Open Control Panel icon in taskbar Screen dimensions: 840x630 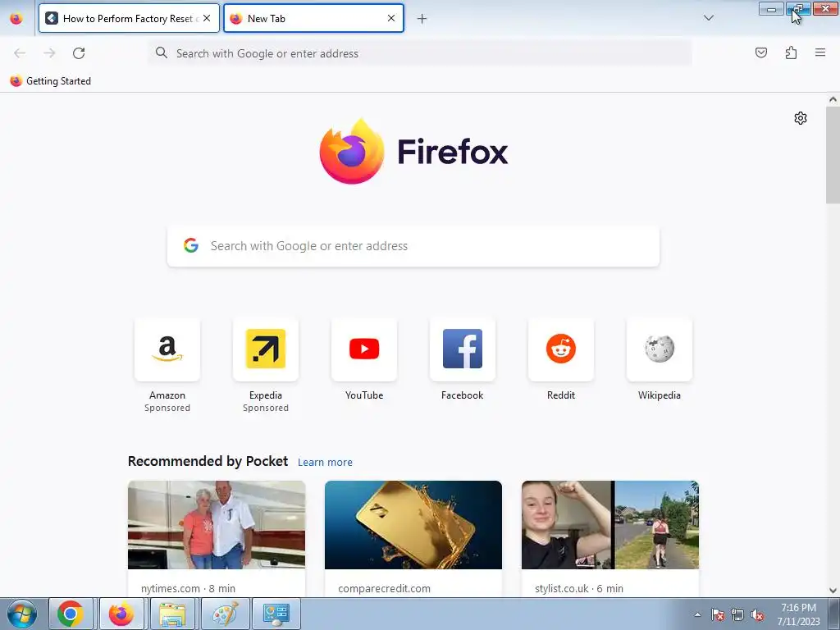pyautogui.click(x=276, y=614)
